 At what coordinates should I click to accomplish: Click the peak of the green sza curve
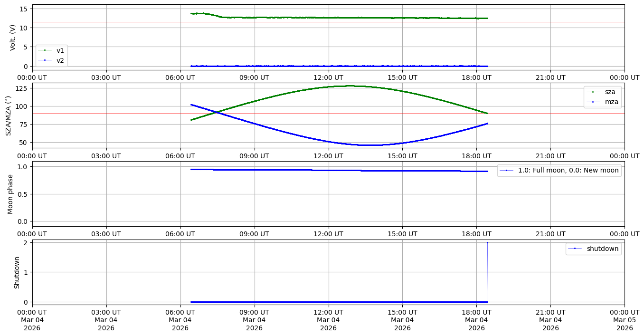point(349,86)
